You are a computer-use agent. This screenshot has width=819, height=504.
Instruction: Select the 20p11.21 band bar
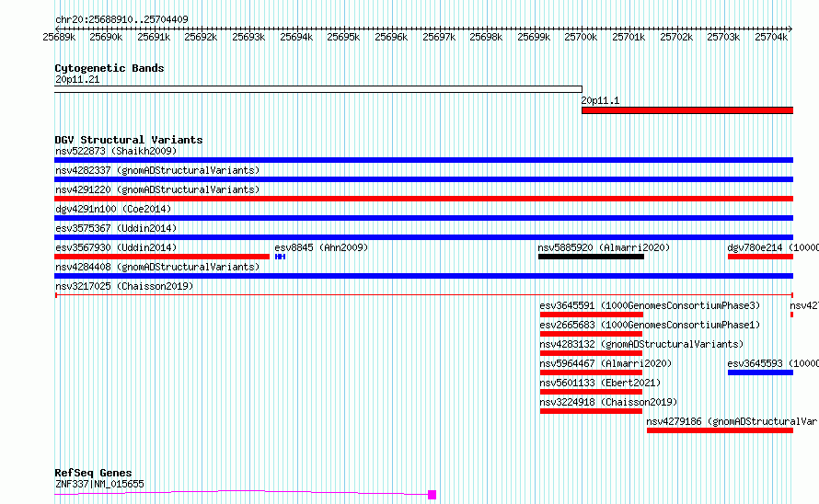tap(318, 89)
